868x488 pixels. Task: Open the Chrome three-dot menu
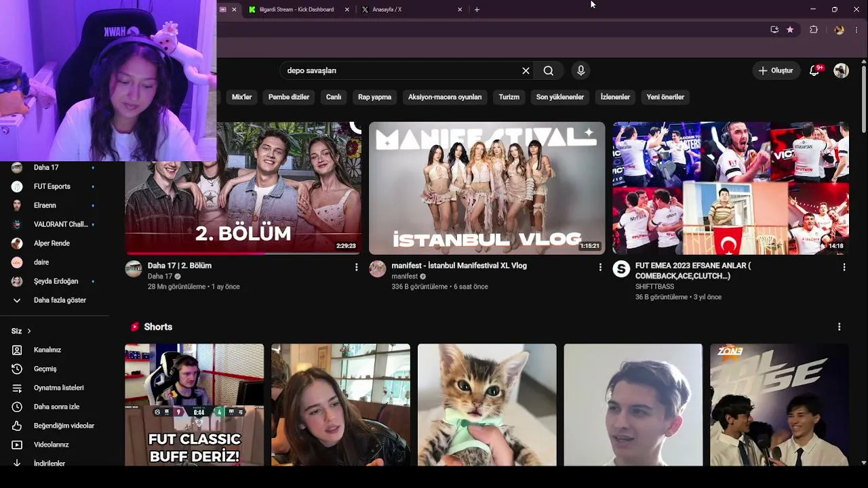856,30
